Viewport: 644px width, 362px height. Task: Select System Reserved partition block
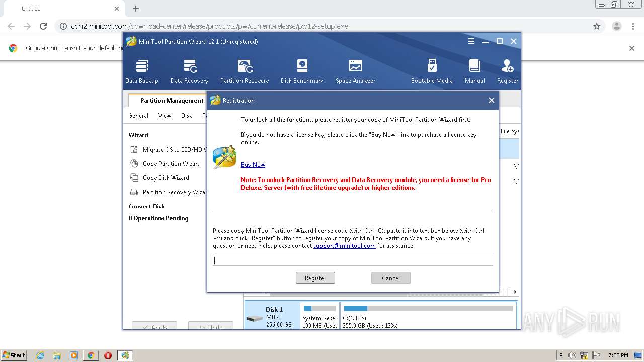tap(320, 316)
